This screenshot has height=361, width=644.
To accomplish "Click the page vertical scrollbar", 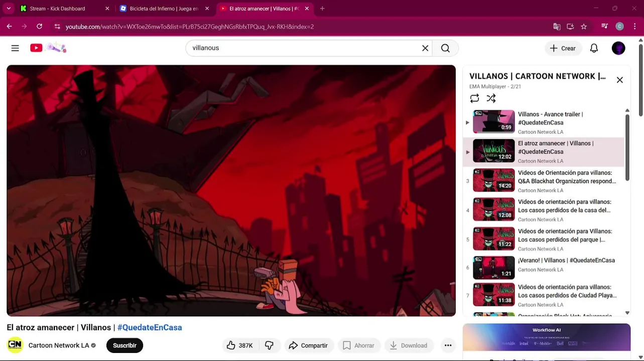I will (640, 80).
